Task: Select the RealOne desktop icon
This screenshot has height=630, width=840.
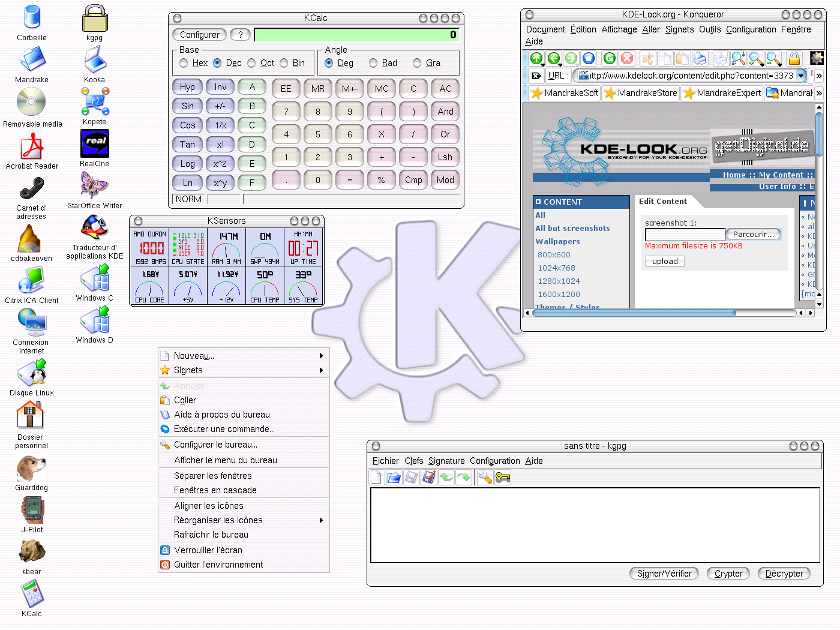Action: (x=94, y=148)
